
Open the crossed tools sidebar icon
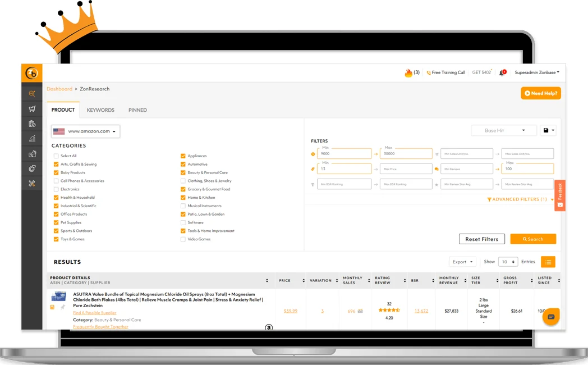[x=32, y=184]
